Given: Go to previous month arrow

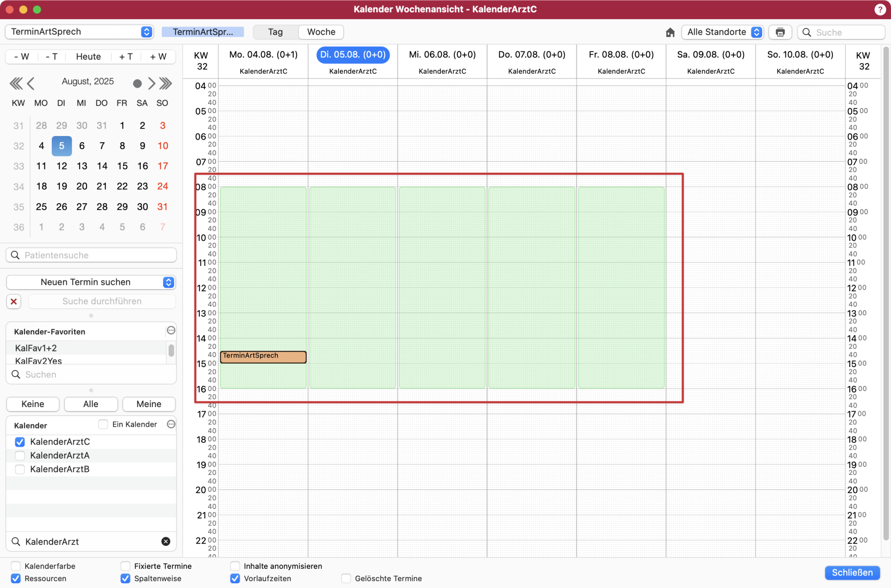Looking at the screenshot, I should tap(31, 83).
